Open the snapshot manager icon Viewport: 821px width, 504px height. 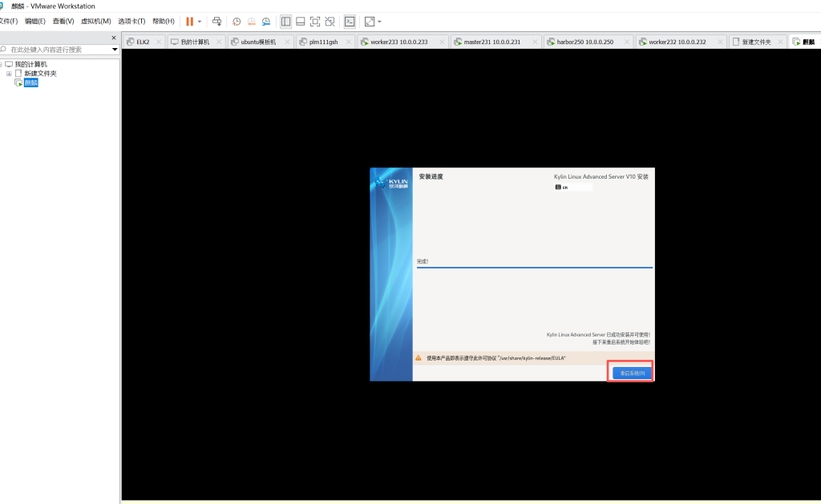point(265,22)
